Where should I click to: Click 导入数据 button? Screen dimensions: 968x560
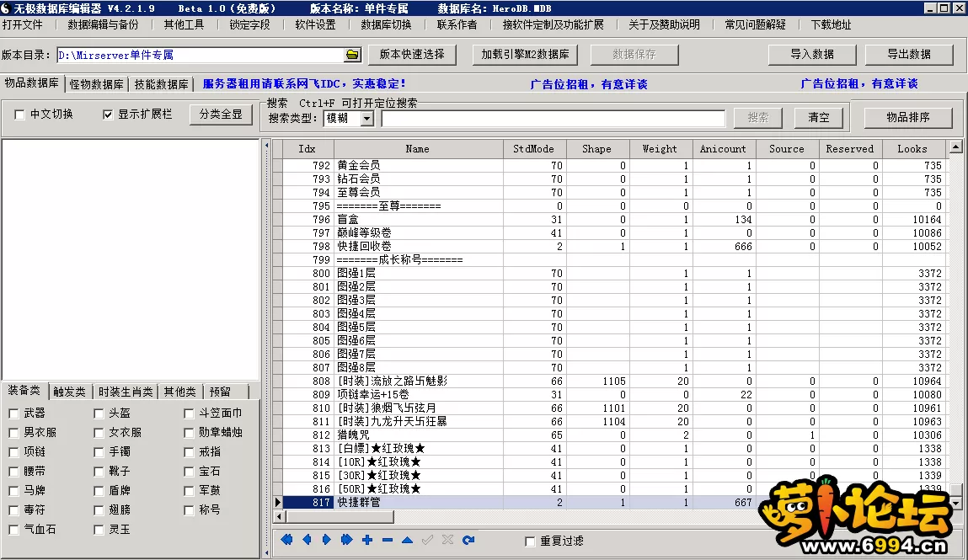pos(812,54)
